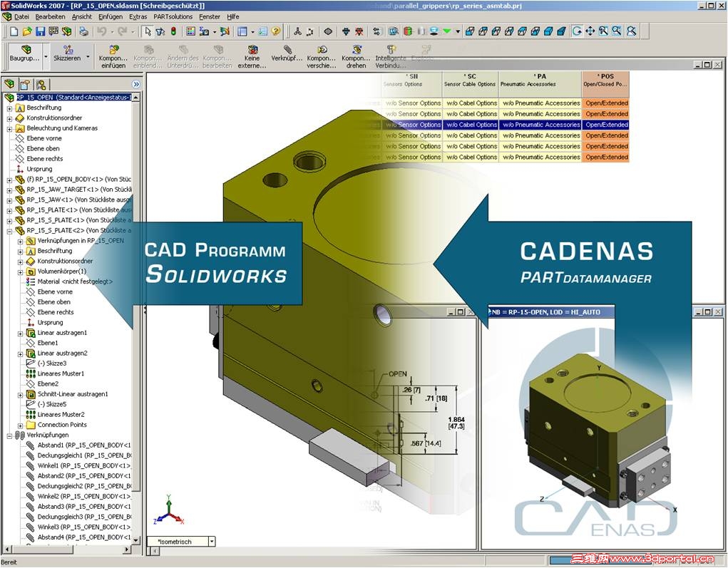728x568 pixels.
Task: Open the Datei menu
Action: (21, 16)
